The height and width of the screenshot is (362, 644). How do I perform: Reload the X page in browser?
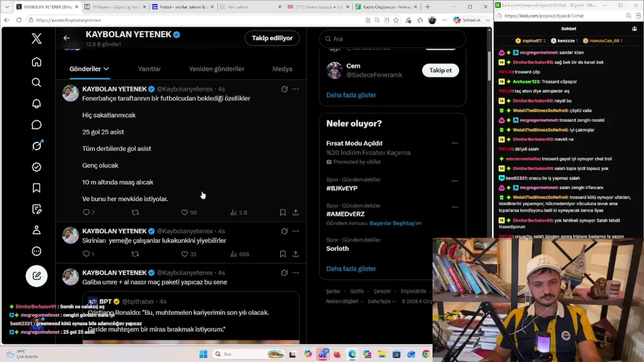point(19,20)
